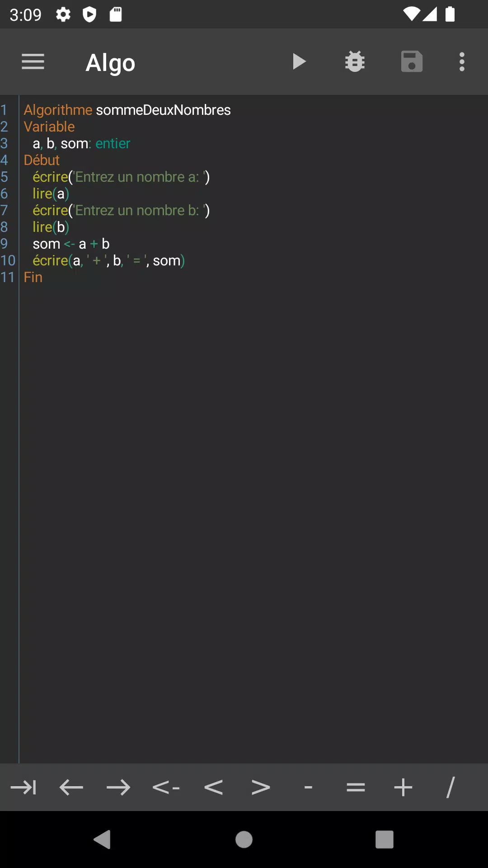Open the hamburger navigation menu
The height and width of the screenshot is (868, 488).
click(x=33, y=62)
